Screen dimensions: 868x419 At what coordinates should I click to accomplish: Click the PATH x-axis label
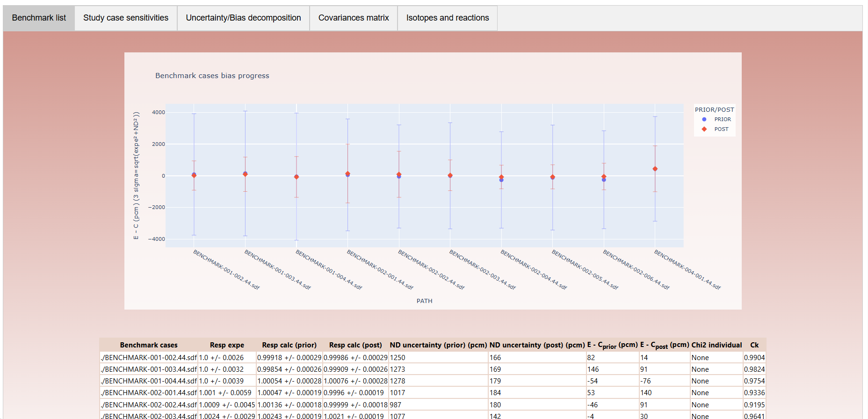(x=424, y=301)
